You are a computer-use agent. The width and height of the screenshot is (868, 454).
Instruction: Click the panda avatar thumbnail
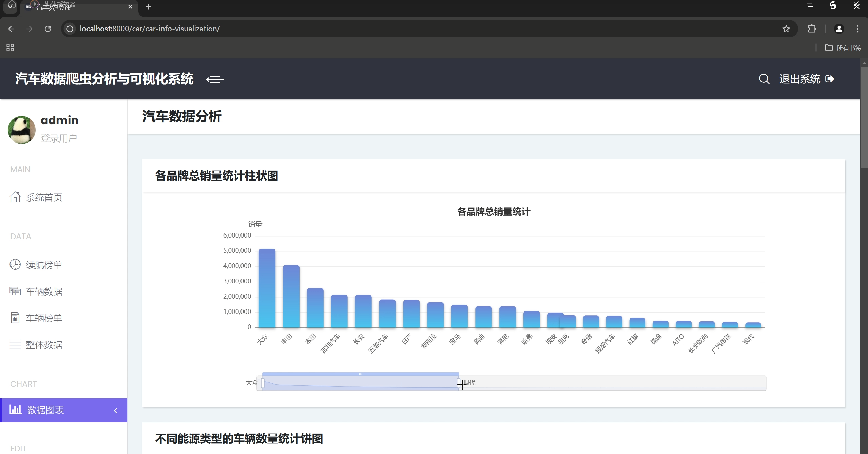21,130
